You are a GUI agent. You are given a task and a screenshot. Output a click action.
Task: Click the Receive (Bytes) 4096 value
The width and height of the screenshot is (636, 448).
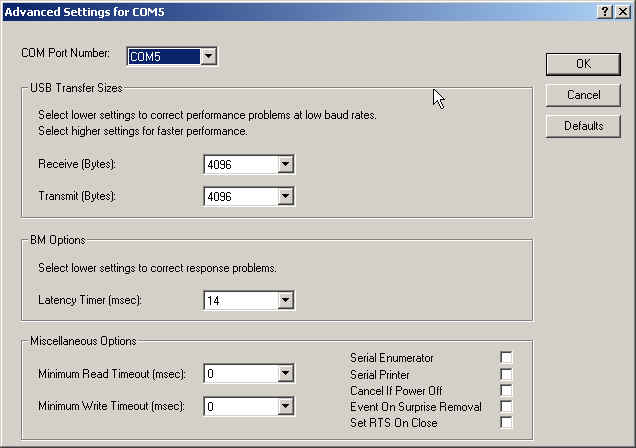[x=241, y=164]
